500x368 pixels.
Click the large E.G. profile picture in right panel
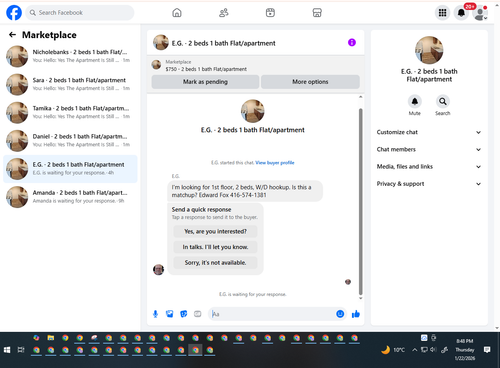[x=429, y=50]
